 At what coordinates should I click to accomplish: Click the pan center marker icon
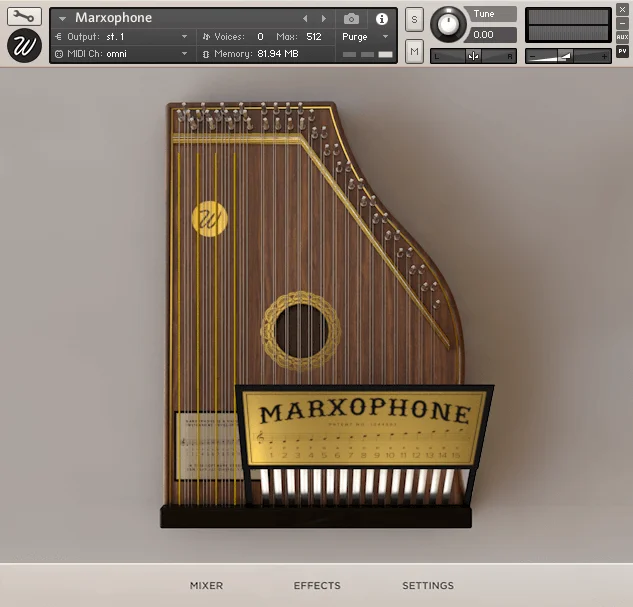tap(473, 56)
